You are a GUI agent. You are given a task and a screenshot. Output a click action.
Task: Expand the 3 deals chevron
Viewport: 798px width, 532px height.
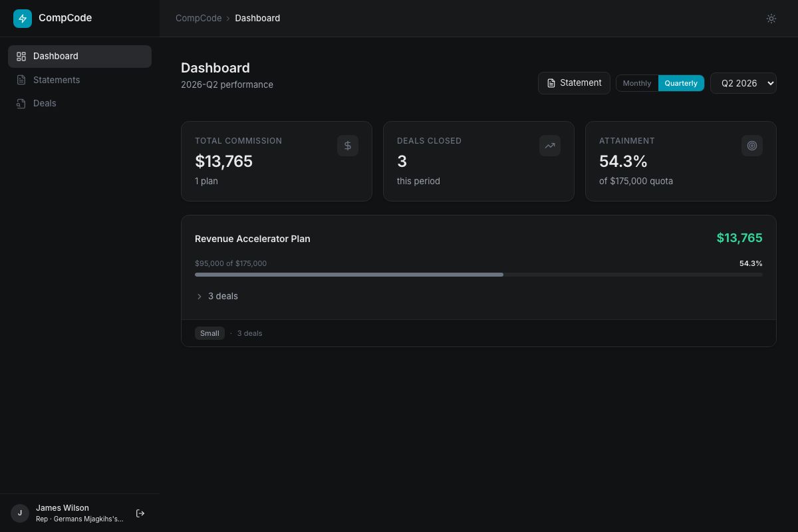tap(199, 297)
